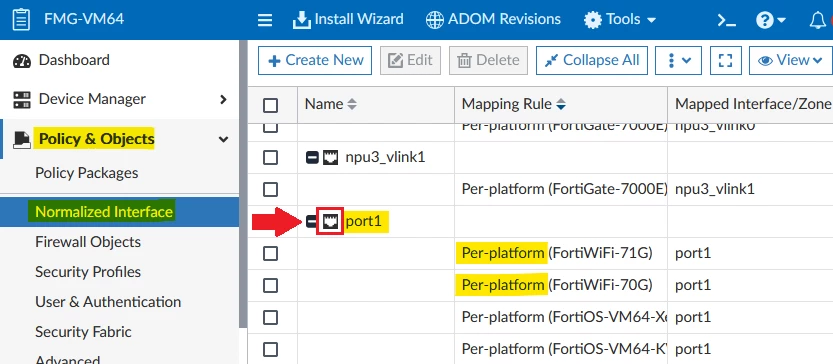833x364 pixels.
Task: Select Policy & Objects in sidebar
Action: point(96,139)
